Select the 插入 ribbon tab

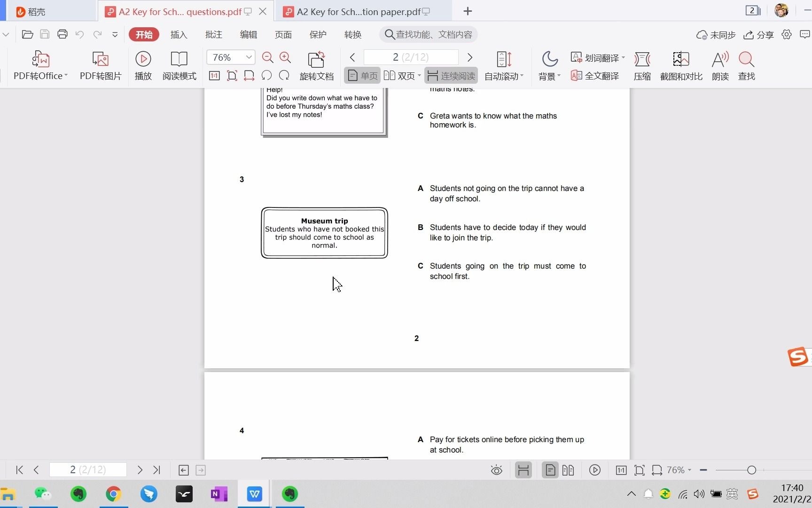(x=179, y=35)
